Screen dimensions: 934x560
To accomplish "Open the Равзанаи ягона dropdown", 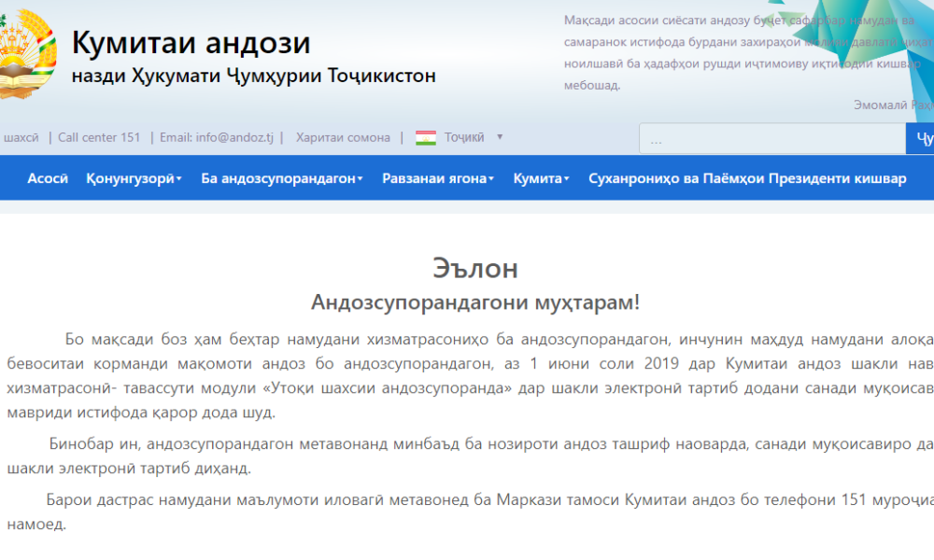I will (x=438, y=179).
